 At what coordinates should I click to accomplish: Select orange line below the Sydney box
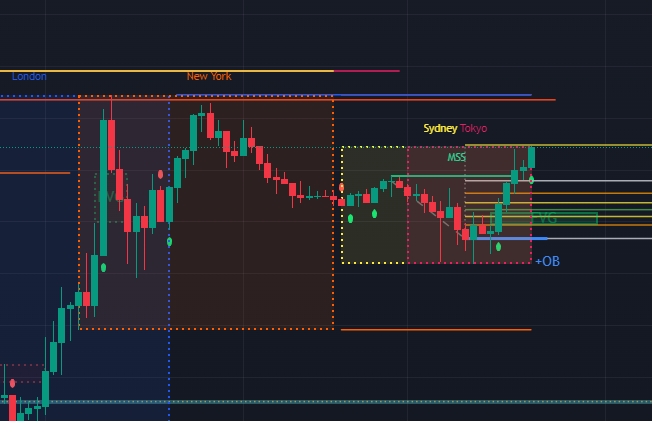tap(435, 329)
